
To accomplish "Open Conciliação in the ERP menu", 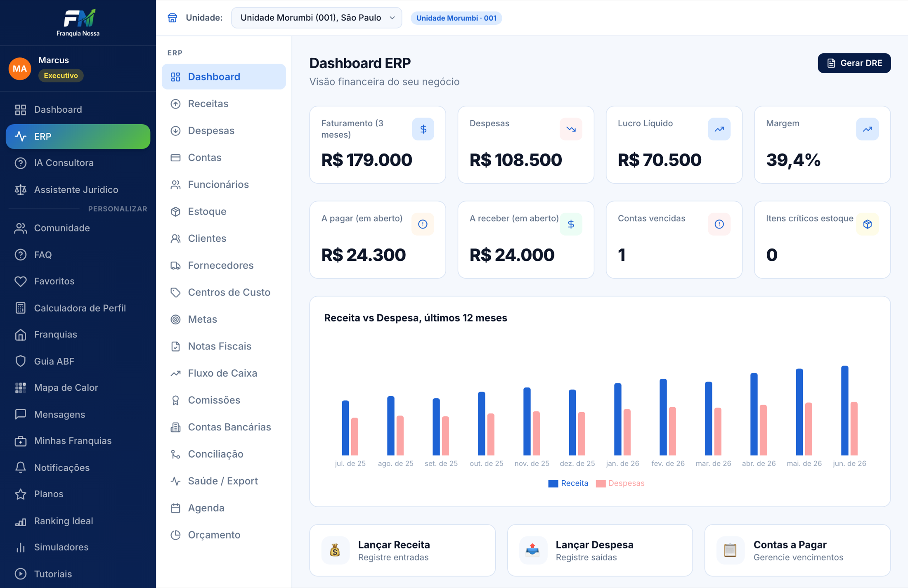I will pyautogui.click(x=224, y=454).
